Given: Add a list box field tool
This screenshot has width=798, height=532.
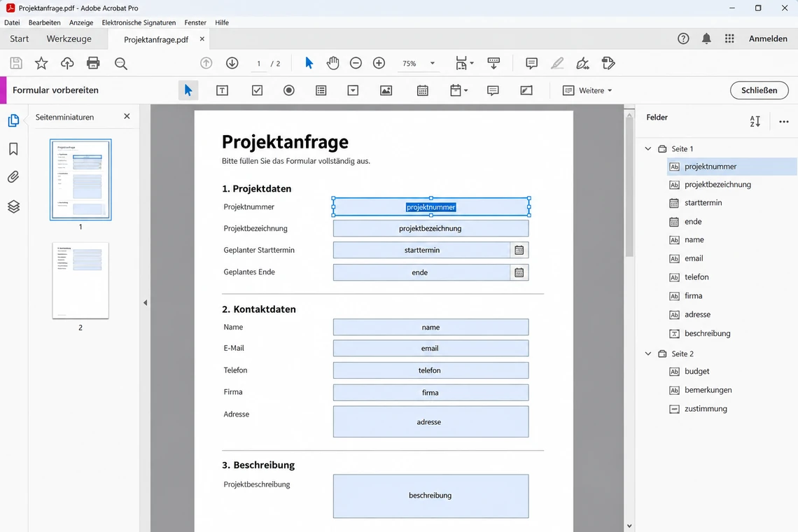Looking at the screenshot, I should pyautogui.click(x=321, y=90).
